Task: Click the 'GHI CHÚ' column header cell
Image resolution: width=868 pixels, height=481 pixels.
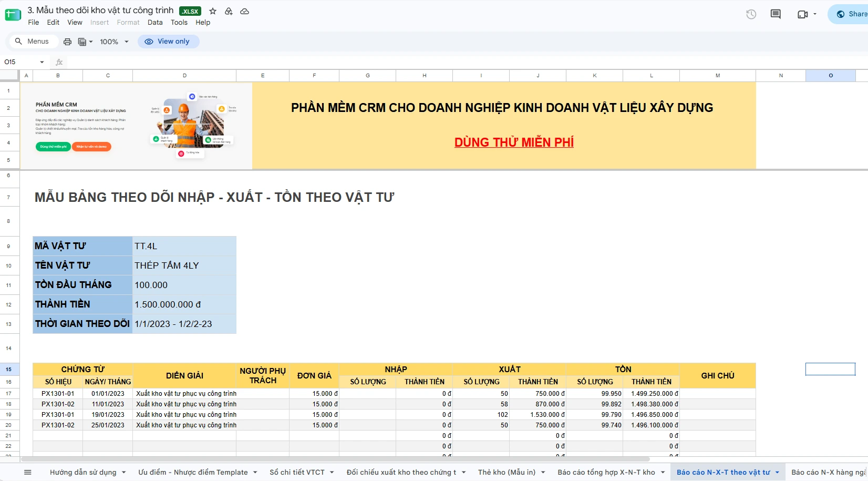Action: click(718, 375)
